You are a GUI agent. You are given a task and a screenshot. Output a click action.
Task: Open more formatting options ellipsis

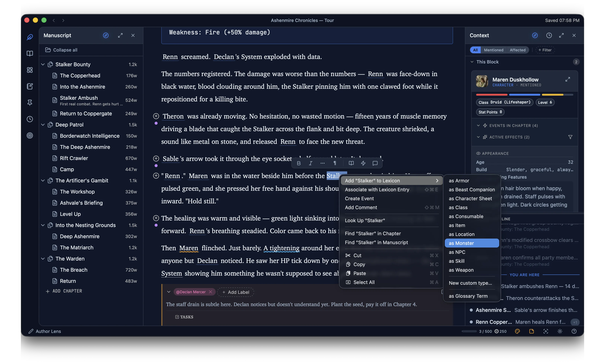point(322,163)
